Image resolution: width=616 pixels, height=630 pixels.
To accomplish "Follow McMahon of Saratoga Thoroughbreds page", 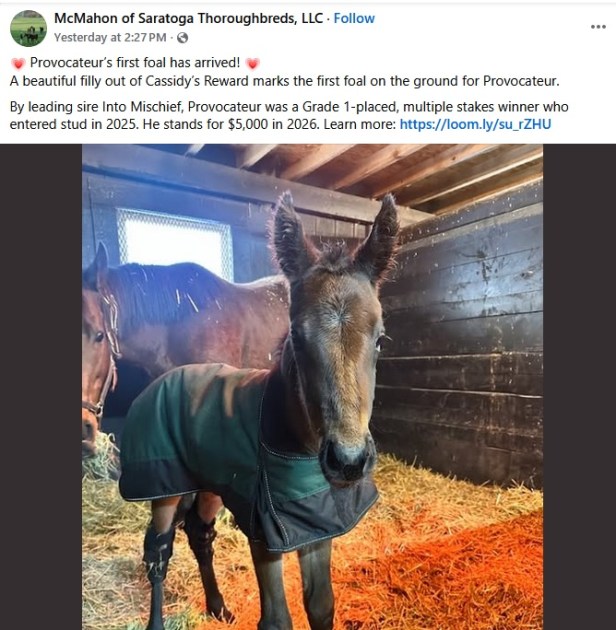I will (354, 18).
